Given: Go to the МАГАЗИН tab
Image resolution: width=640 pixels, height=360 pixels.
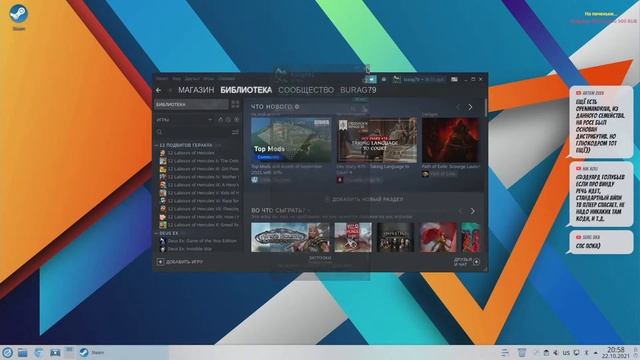Looking at the screenshot, I should pos(196,90).
